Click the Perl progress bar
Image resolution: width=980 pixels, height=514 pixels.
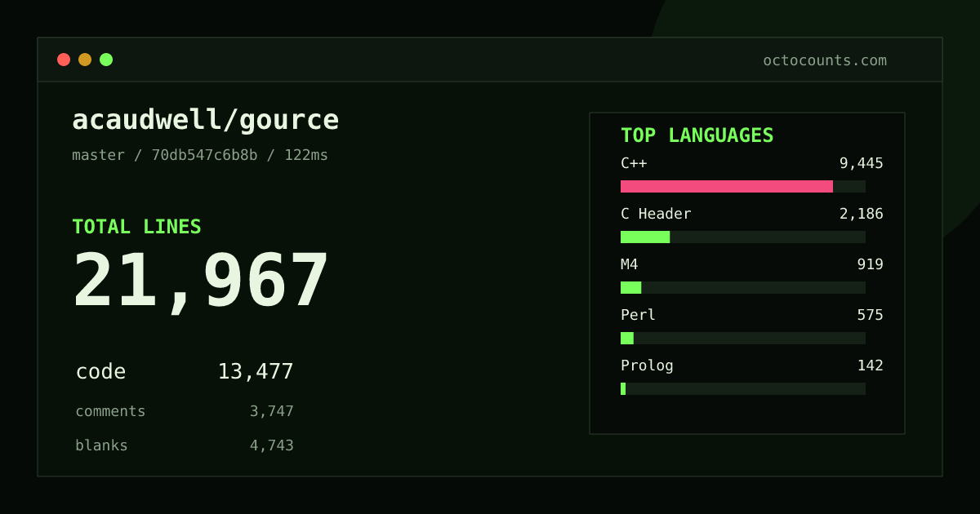tap(743, 338)
